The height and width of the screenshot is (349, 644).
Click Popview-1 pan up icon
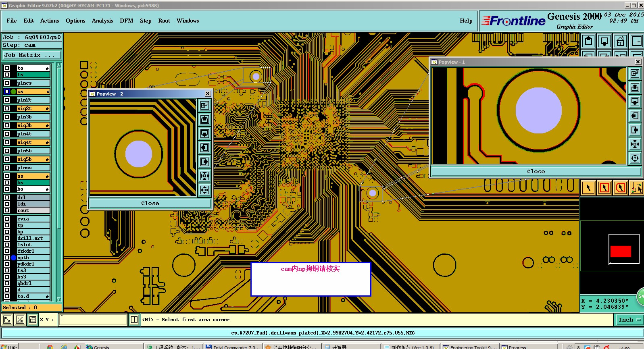click(635, 87)
